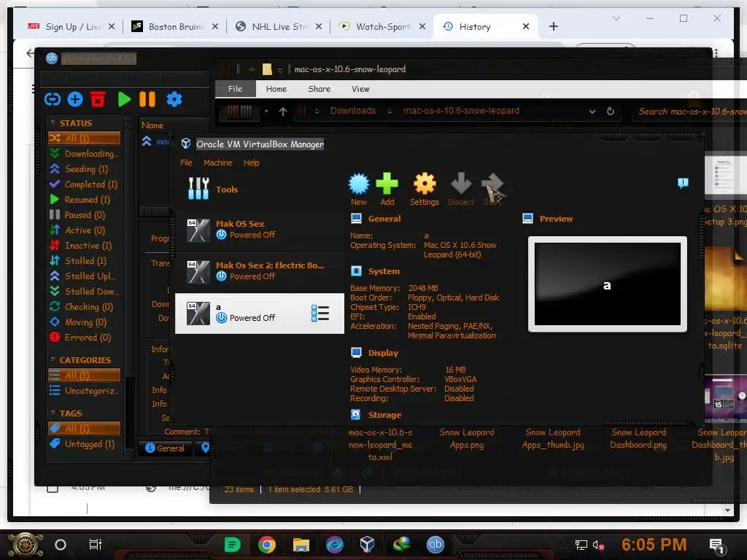Click the notification center icon in VirtualBox
This screenshot has width=747, height=560.
pyautogui.click(x=683, y=183)
